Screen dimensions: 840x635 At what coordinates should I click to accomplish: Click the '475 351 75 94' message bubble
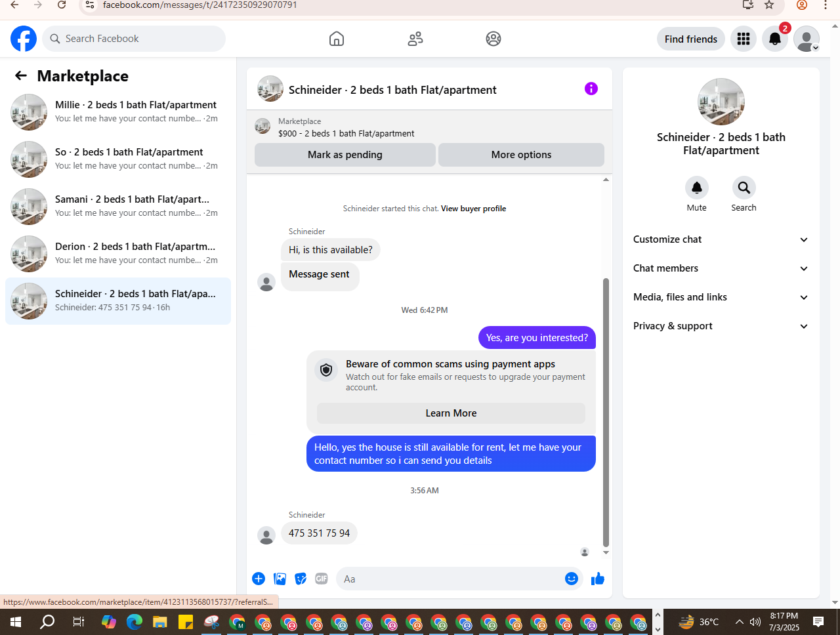tap(319, 533)
